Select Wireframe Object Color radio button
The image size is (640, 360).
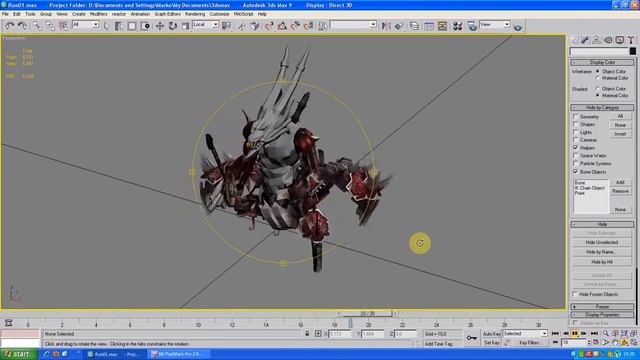coord(598,71)
